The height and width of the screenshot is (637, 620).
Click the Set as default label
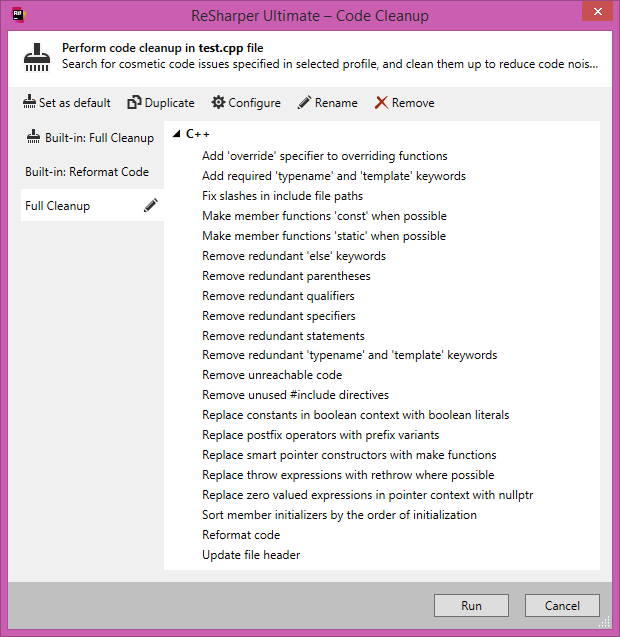coord(75,103)
